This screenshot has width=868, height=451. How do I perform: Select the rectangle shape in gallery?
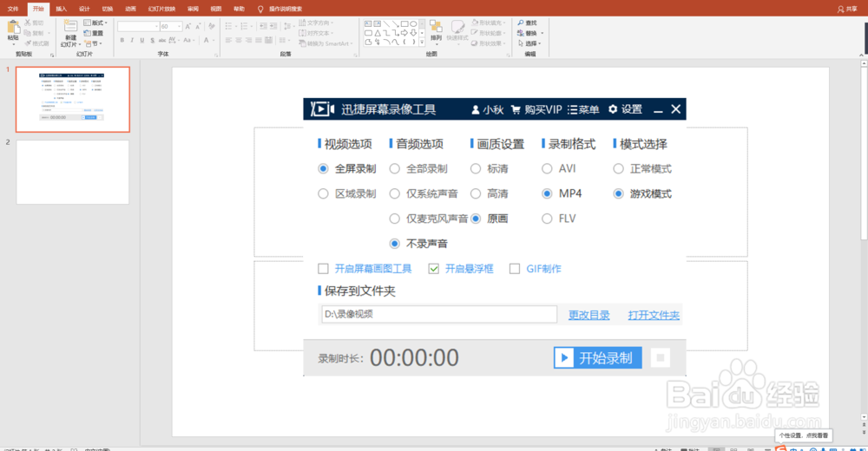point(404,23)
